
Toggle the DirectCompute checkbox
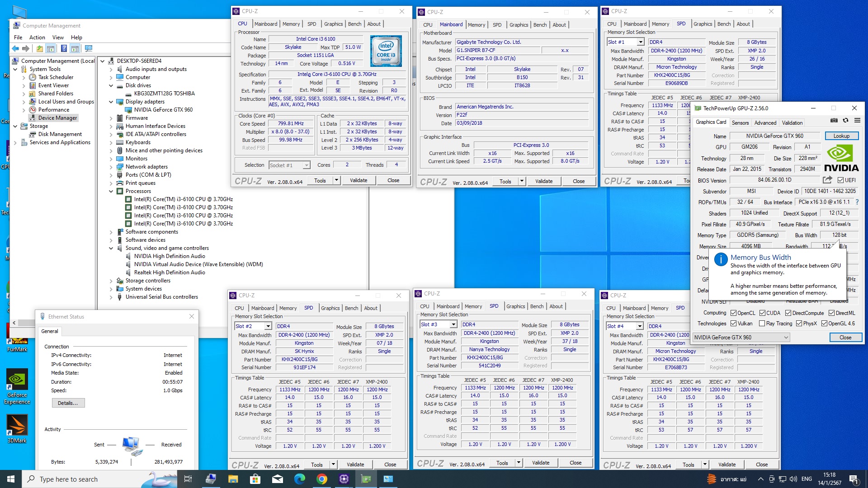pos(788,313)
